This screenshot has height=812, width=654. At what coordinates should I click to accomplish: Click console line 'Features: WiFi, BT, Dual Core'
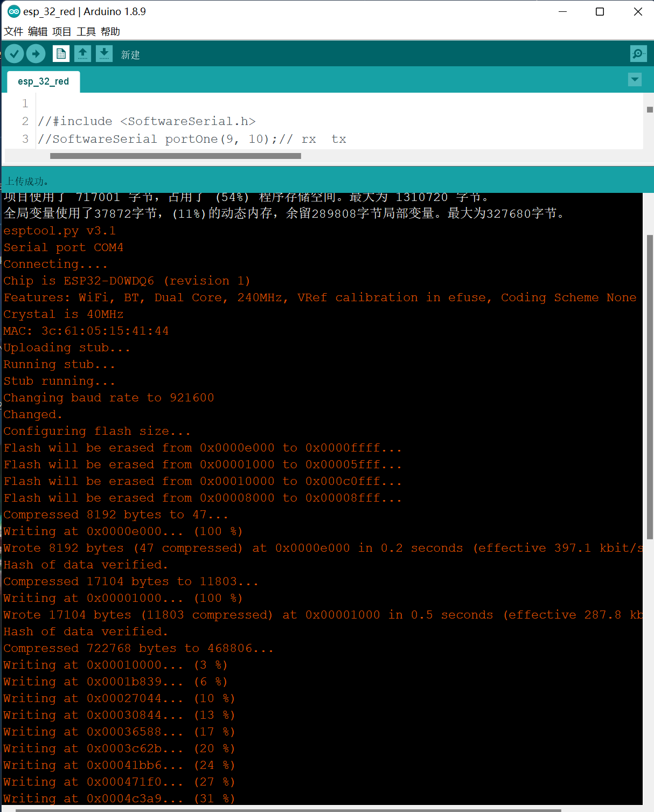pyautogui.click(x=320, y=297)
